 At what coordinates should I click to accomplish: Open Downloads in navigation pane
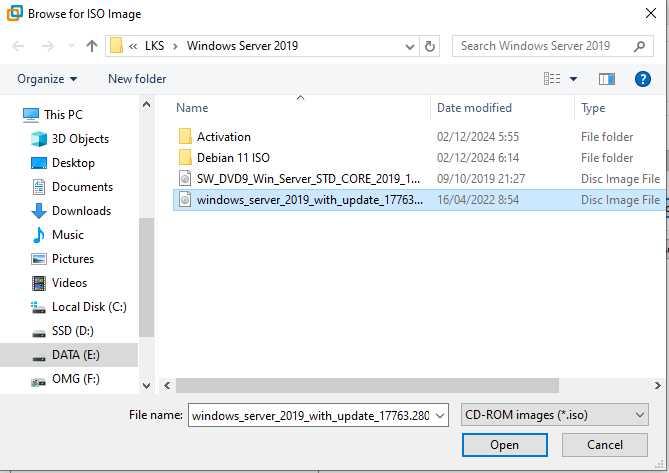[x=81, y=211]
